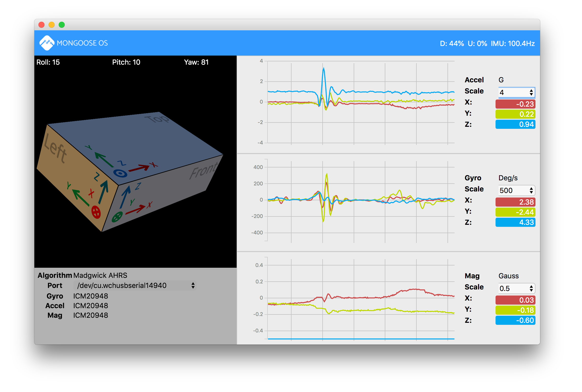582x392 pixels.
Task: Click the Accel X red value swatch
Action: click(x=515, y=104)
